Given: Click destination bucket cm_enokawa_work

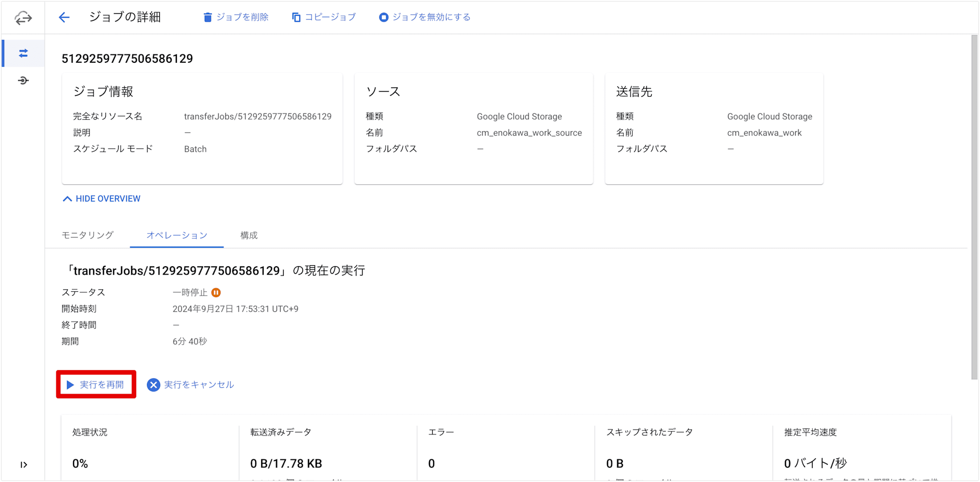Looking at the screenshot, I should tap(764, 133).
